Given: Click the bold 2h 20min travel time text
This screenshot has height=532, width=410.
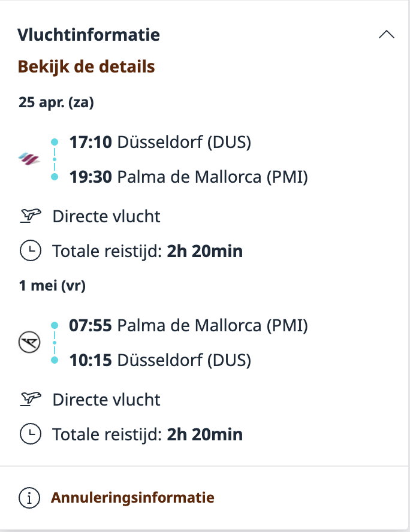Looking at the screenshot, I should 207,250.
